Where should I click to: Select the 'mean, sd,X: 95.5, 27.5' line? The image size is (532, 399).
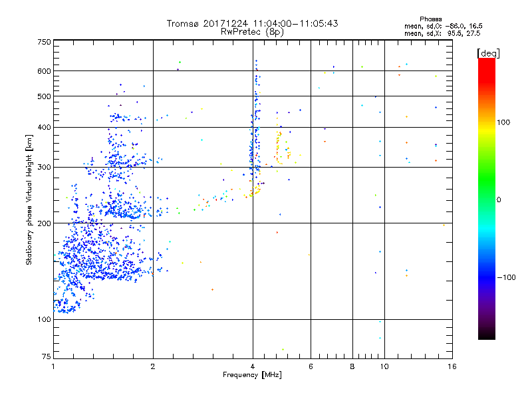[442, 33]
